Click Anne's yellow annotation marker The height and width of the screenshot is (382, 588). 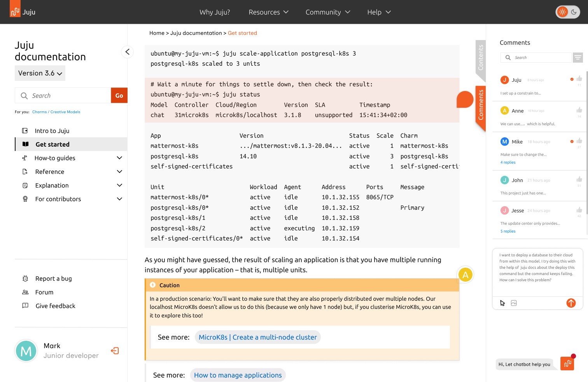[x=465, y=275]
